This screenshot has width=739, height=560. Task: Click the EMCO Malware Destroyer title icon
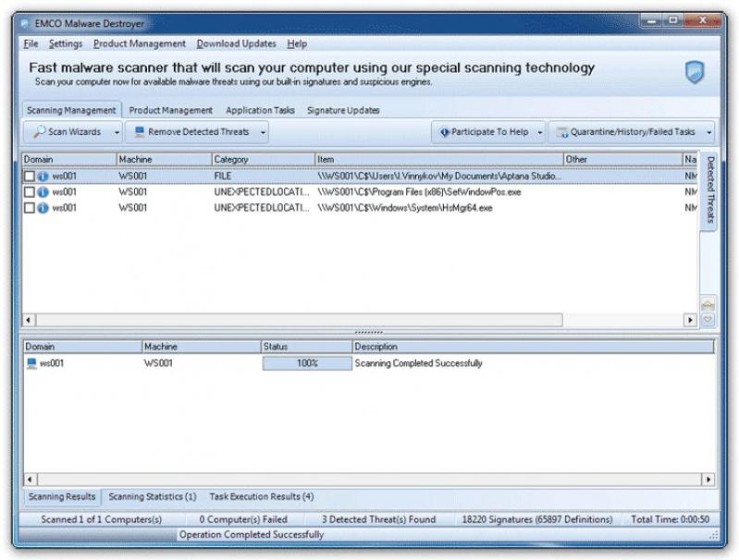25,23
